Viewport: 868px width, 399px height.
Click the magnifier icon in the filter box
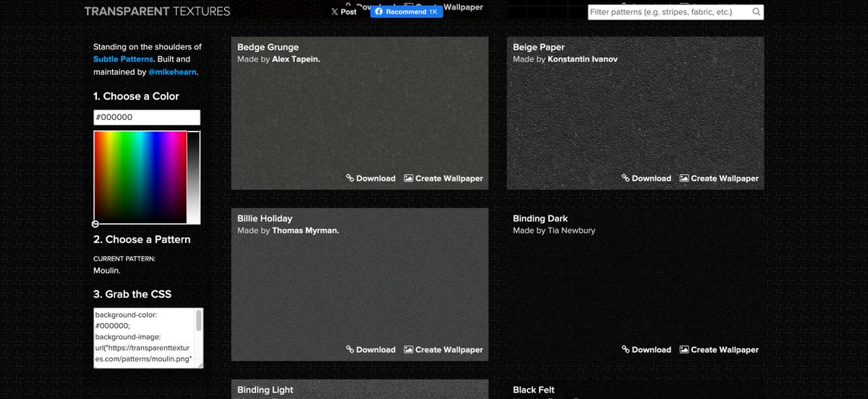pyautogui.click(x=757, y=12)
